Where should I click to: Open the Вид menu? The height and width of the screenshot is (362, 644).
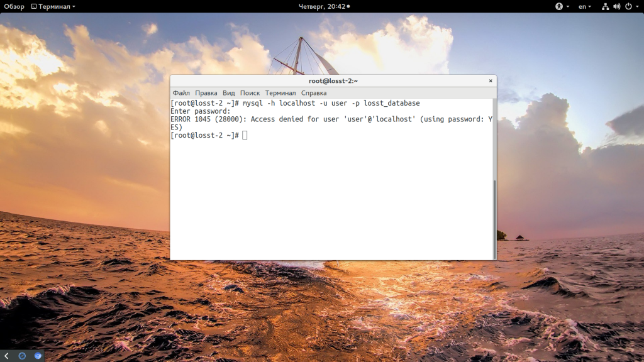228,93
